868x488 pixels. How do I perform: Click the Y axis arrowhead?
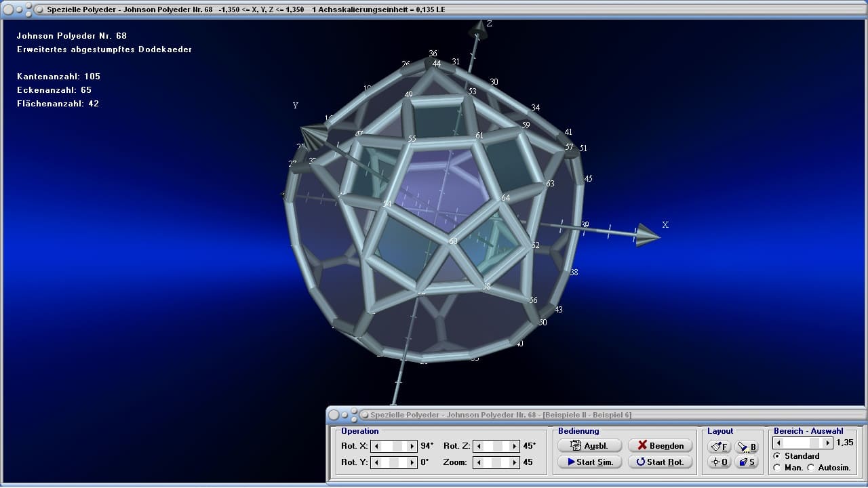coord(313,136)
